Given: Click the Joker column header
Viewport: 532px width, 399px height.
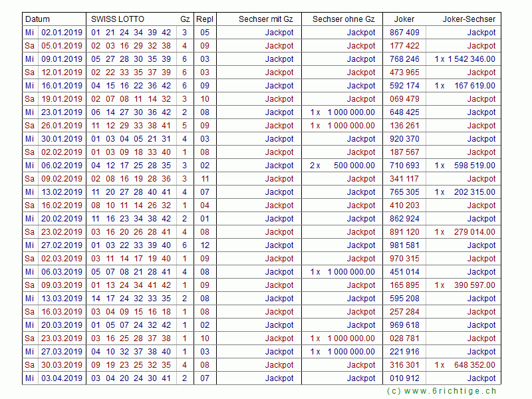Looking at the screenshot, I should click(x=404, y=19).
